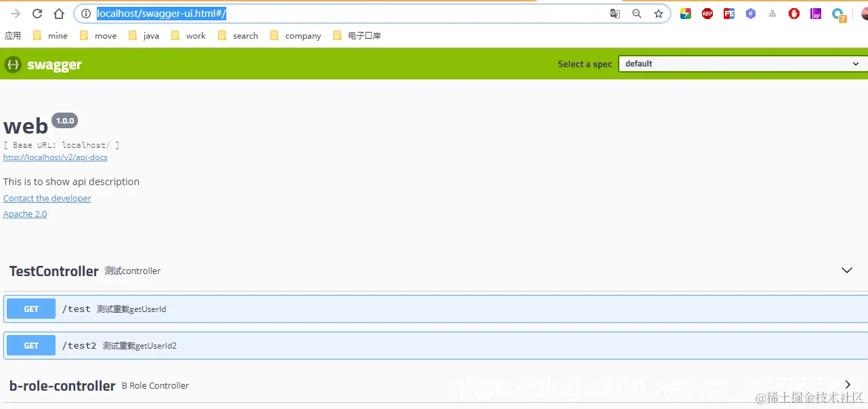Click the 1.0.0 version badge

(x=65, y=121)
